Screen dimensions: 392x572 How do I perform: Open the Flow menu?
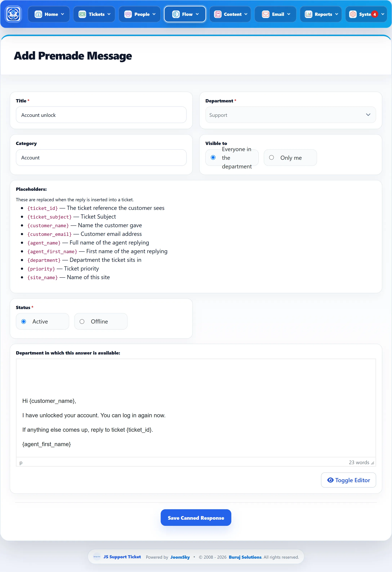(185, 14)
